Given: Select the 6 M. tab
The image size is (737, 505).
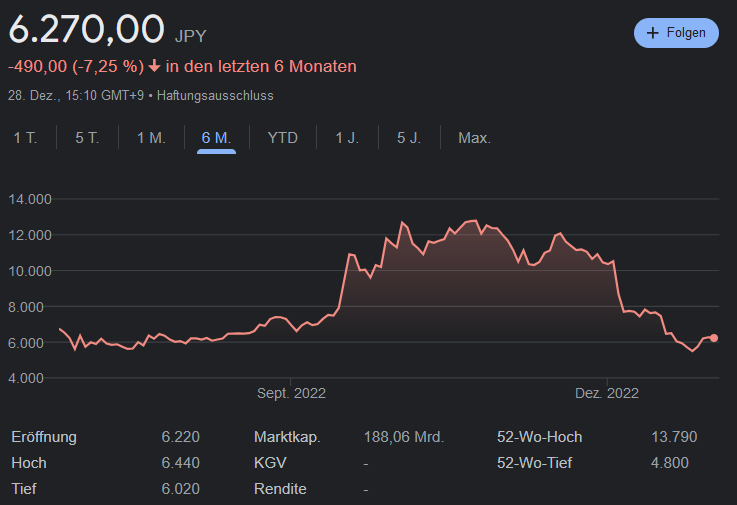Looking at the screenshot, I should [217, 138].
